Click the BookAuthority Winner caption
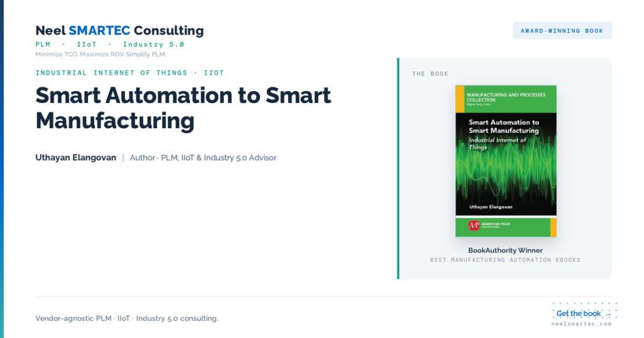 pyautogui.click(x=505, y=250)
